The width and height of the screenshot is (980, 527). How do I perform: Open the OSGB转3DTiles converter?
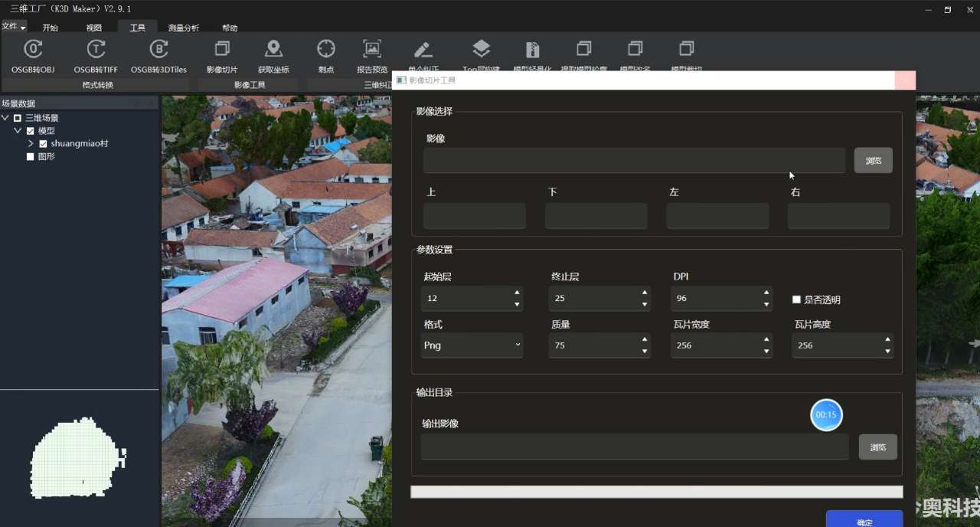(x=158, y=51)
